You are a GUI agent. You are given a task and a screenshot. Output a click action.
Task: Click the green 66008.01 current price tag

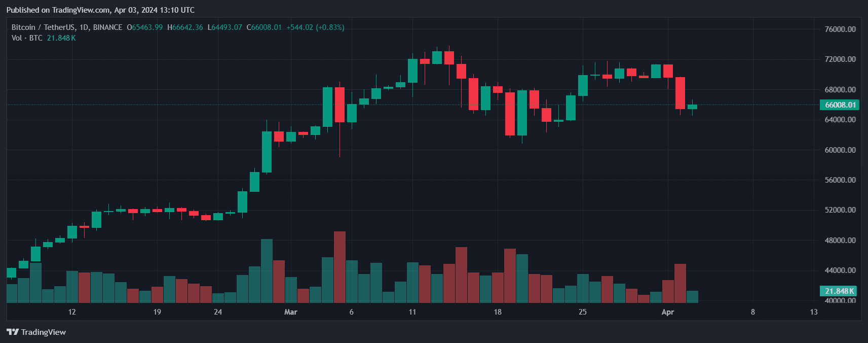[x=840, y=105]
